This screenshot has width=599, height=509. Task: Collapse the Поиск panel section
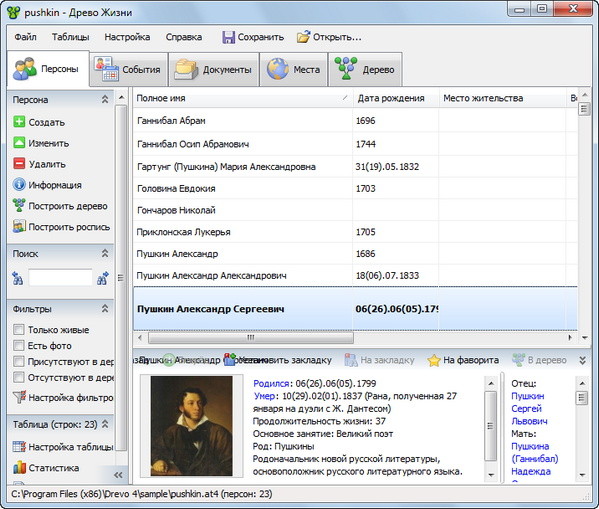(105, 253)
